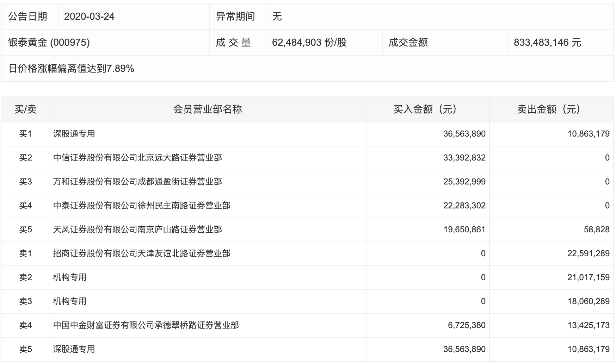Select the 卖4 row label

coord(25,325)
